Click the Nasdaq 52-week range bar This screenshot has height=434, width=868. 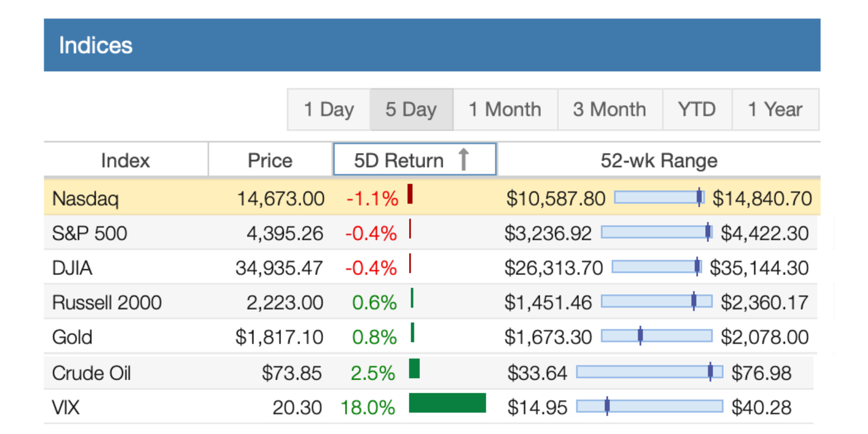coord(659,197)
